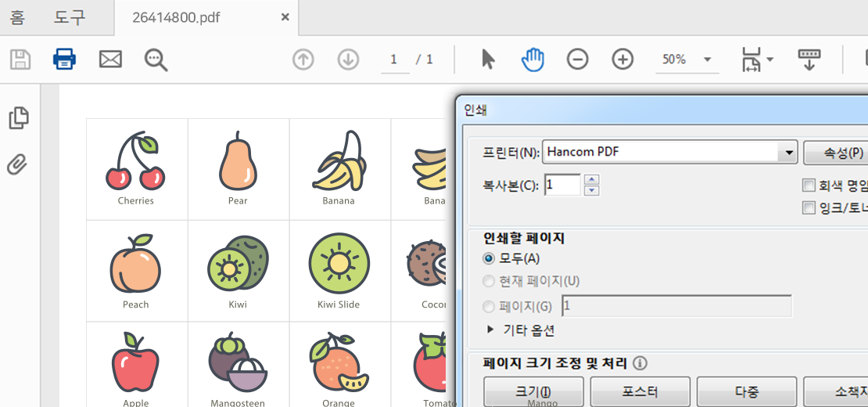This screenshot has width=868, height=407.
Task: Close the 26414800.pdf tab
Action: [285, 17]
